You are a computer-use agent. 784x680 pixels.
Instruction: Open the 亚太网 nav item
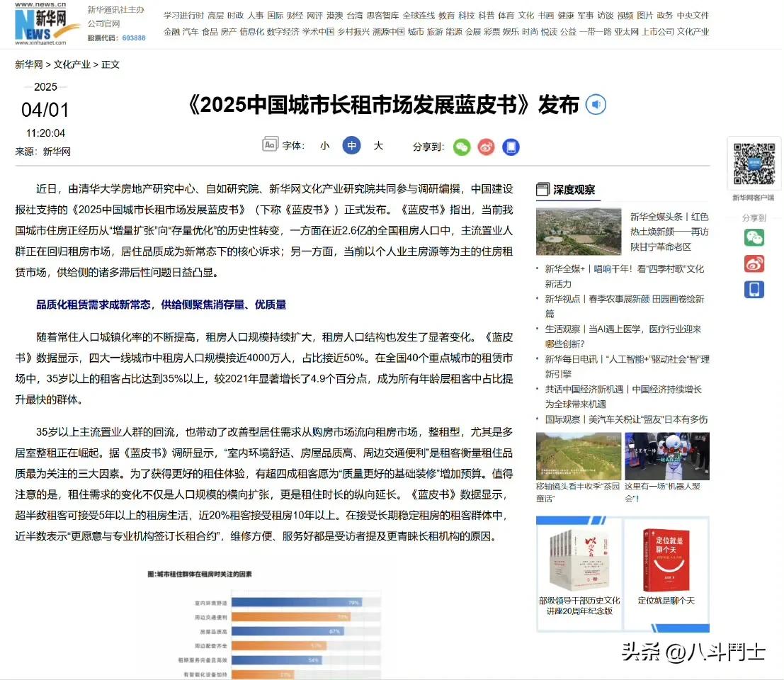pos(627,32)
